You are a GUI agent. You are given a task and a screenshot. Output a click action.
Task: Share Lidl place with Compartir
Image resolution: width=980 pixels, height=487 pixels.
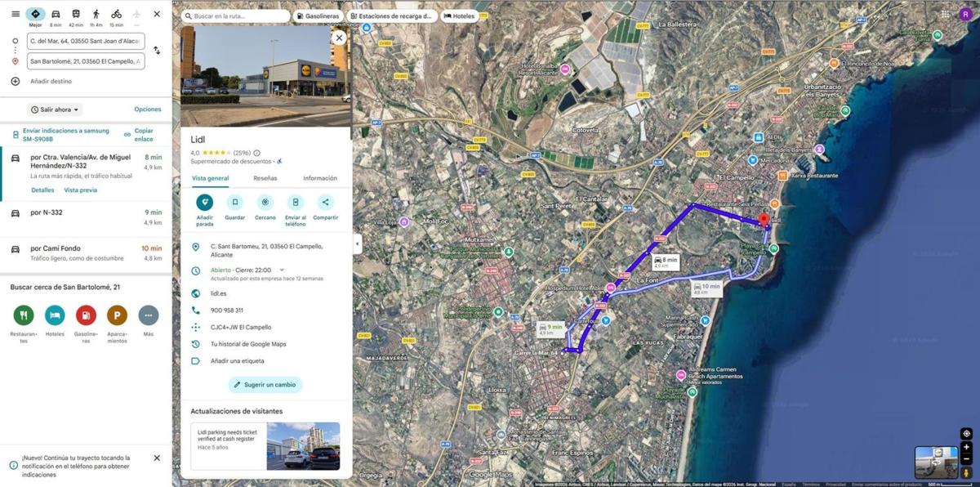click(x=325, y=202)
